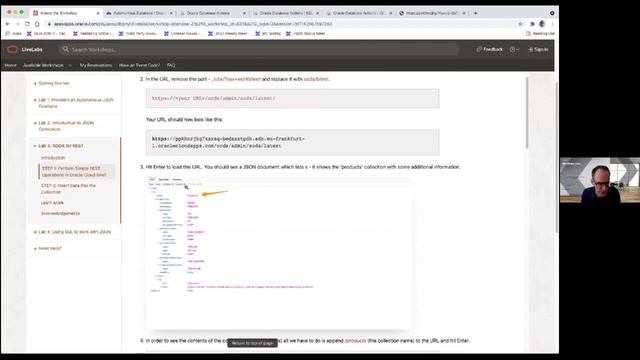Viewport: 640px width, 360px height.
Task: Collapse Lab 3: SODA for REST section
Action: point(59,146)
